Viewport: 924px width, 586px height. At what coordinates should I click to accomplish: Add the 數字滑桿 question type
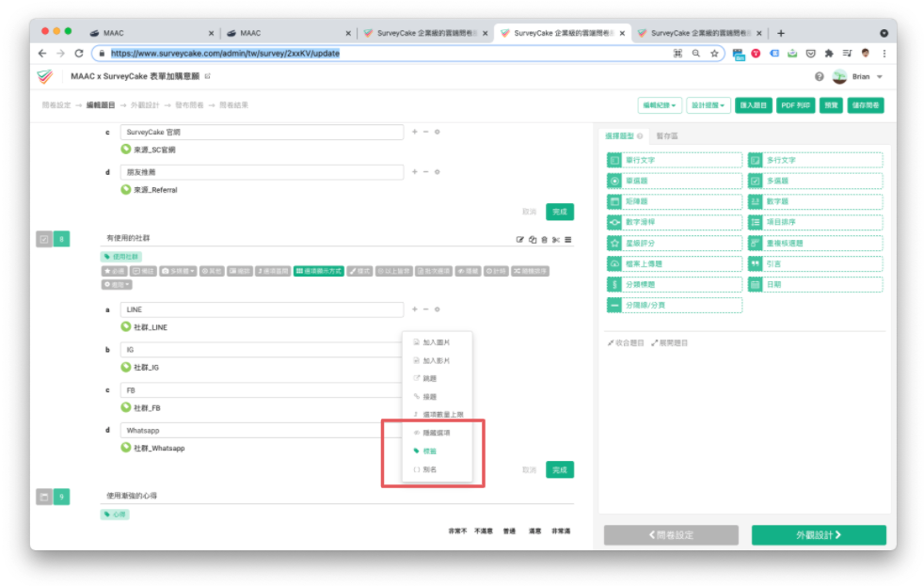(x=674, y=222)
